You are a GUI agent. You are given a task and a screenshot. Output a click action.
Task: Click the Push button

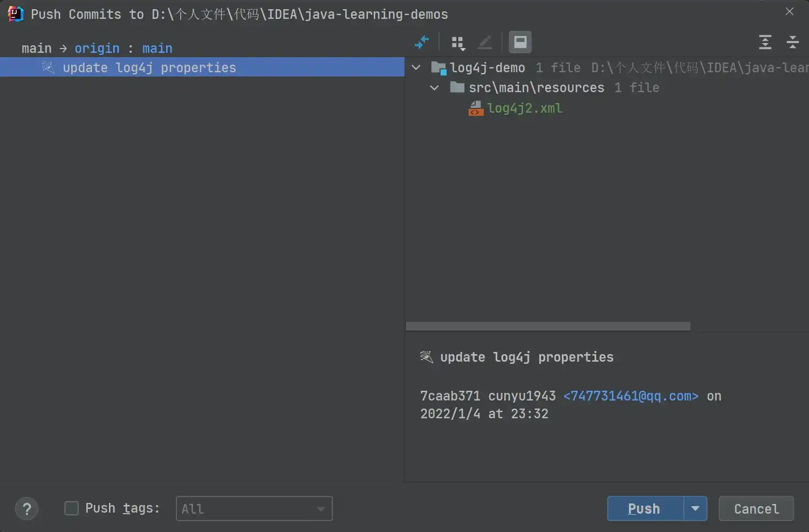[645, 508]
